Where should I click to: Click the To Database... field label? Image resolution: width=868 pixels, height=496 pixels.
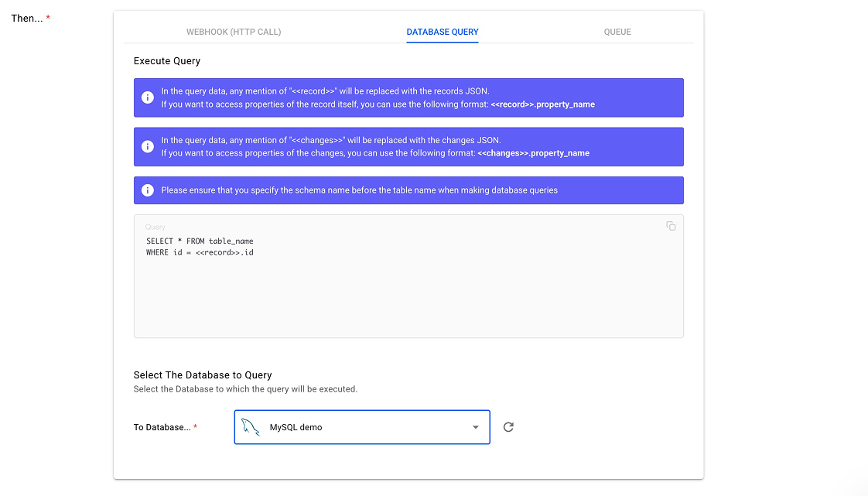(x=161, y=427)
